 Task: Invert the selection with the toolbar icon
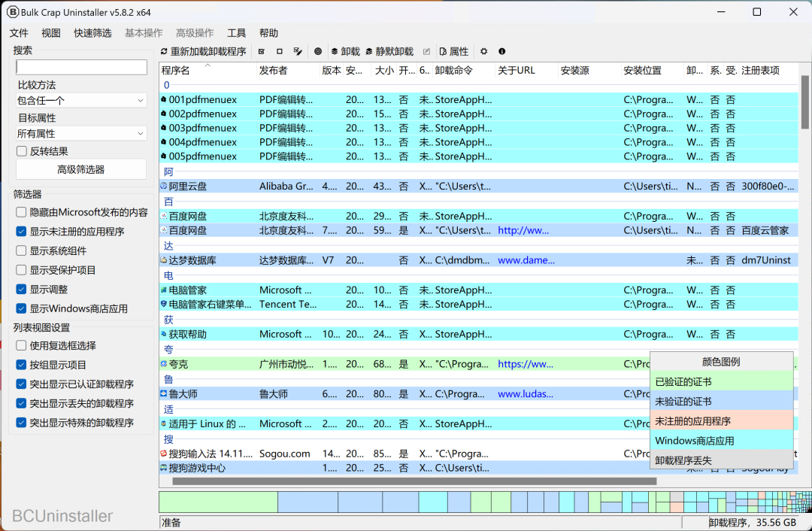tap(296, 51)
